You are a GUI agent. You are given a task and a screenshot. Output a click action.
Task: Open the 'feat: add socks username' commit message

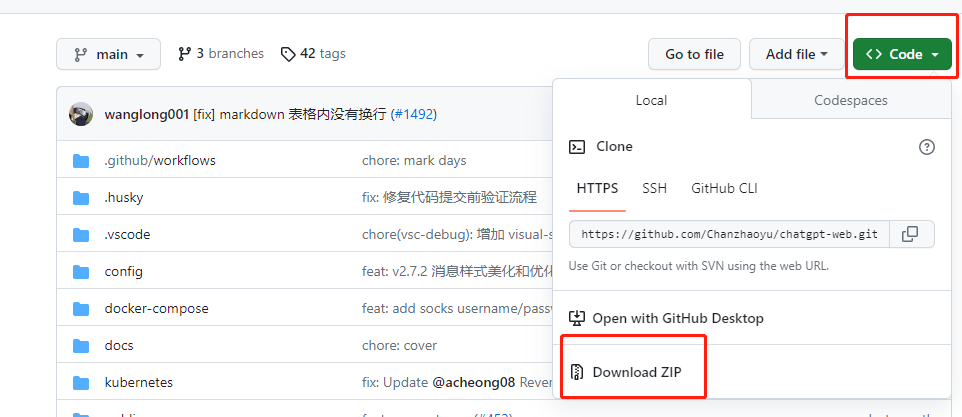457,308
